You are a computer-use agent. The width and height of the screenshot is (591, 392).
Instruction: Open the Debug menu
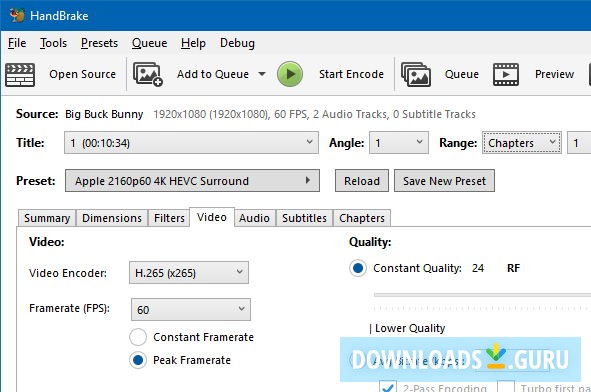[x=237, y=43]
